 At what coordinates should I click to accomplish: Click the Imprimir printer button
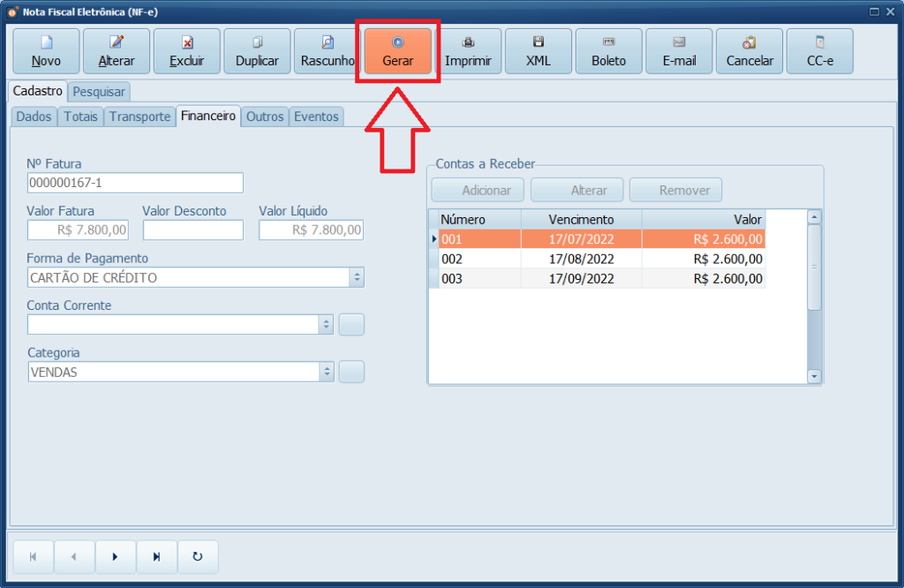click(468, 51)
